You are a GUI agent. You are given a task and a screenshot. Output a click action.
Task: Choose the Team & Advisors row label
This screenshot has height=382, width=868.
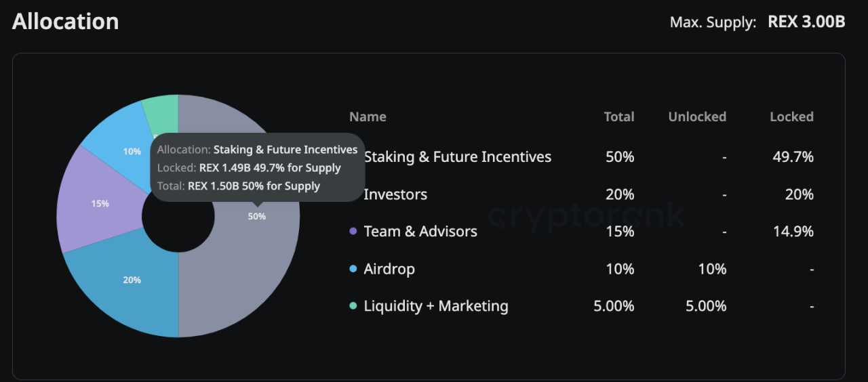pyautogui.click(x=420, y=232)
